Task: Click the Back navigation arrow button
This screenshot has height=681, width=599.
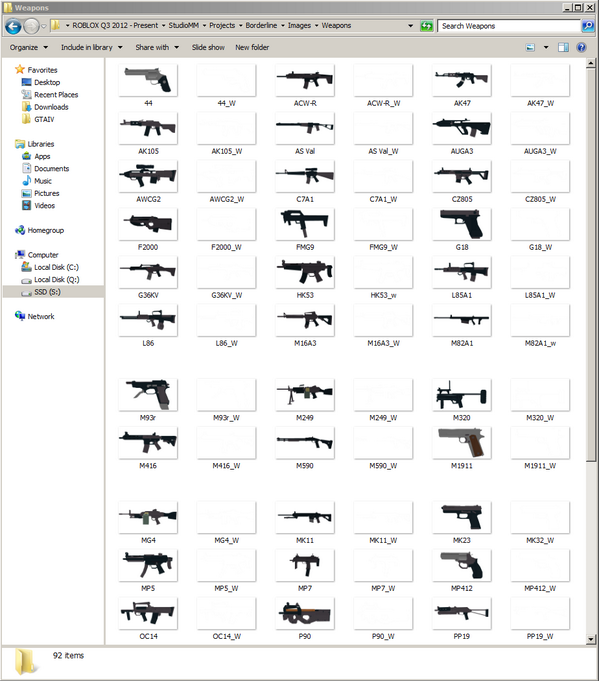Action: 13,26
